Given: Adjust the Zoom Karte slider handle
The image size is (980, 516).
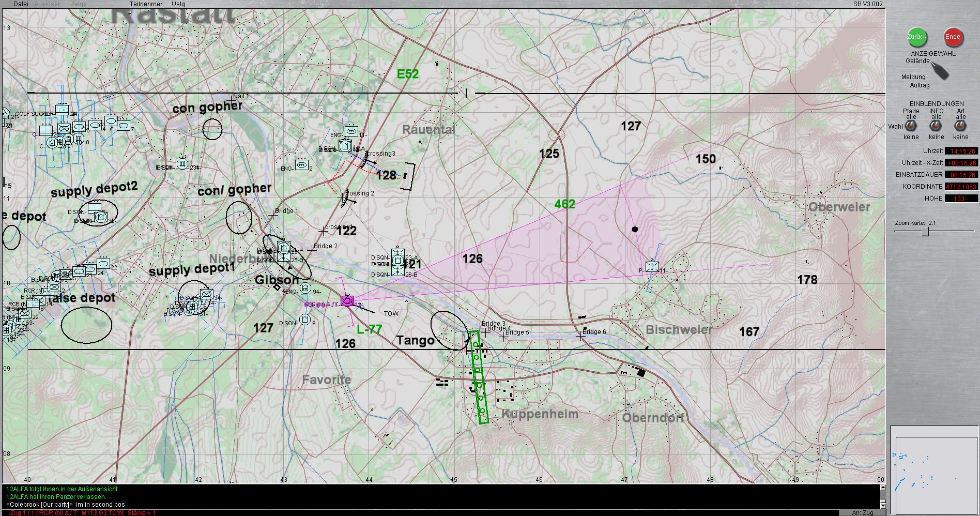Looking at the screenshot, I should coord(925,232).
